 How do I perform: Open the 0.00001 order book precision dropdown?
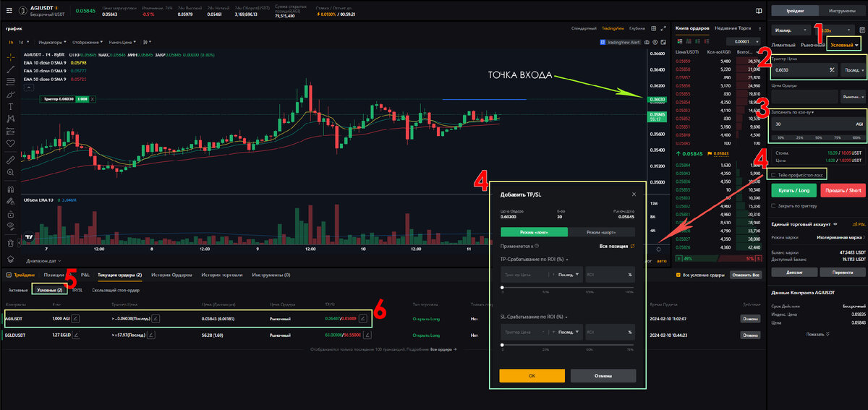pyautogui.click(x=743, y=42)
